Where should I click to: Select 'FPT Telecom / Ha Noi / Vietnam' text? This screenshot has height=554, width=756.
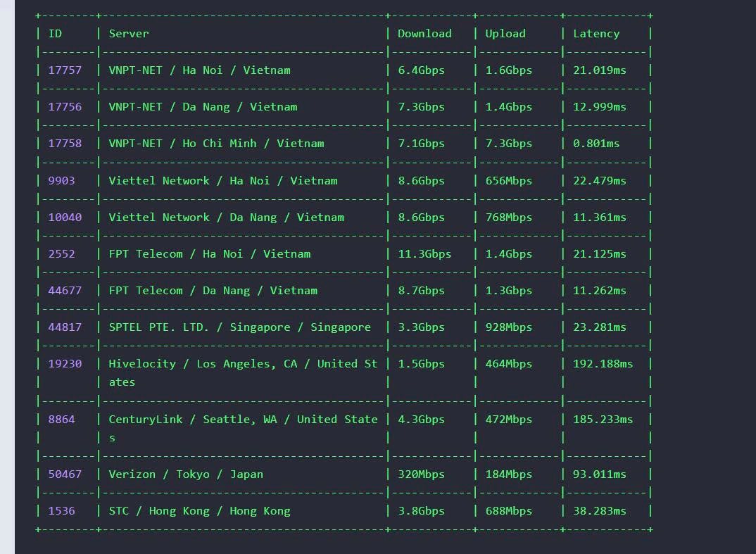coord(210,254)
